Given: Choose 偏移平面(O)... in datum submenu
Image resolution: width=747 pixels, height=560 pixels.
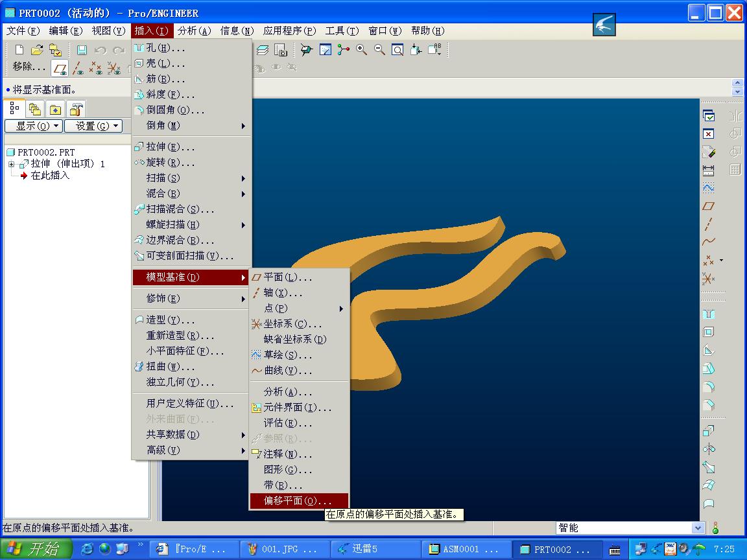Looking at the screenshot, I should (299, 501).
